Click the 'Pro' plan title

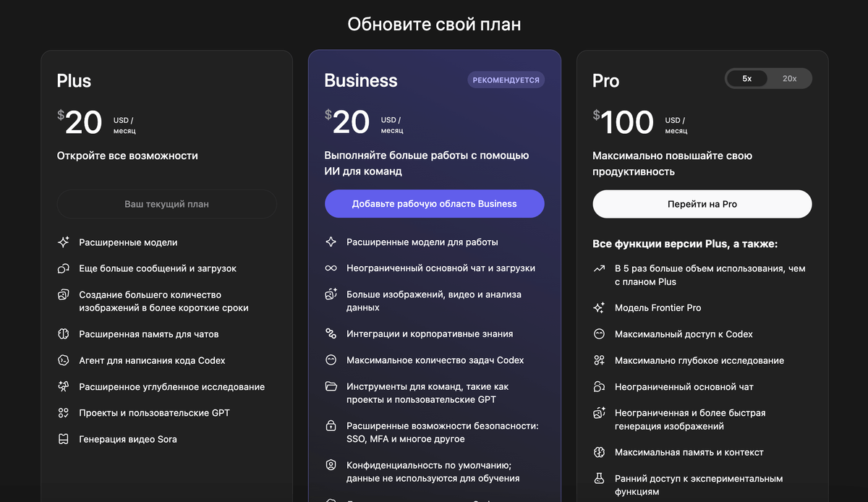click(606, 80)
